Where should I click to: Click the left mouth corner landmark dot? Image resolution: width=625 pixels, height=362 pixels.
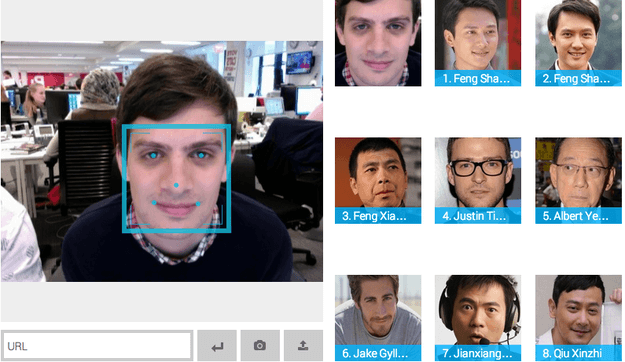(154, 203)
